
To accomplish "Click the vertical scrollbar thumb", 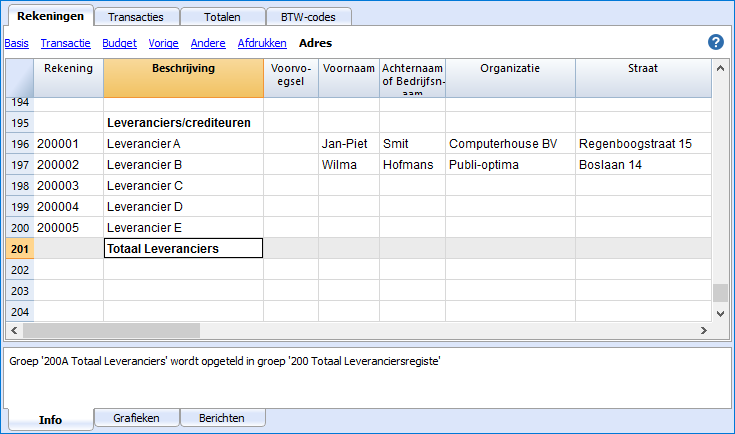I will [x=720, y=293].
